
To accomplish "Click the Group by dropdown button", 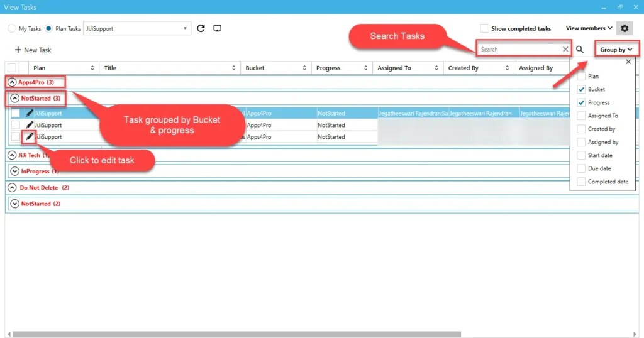I will (x=615, y=50).
